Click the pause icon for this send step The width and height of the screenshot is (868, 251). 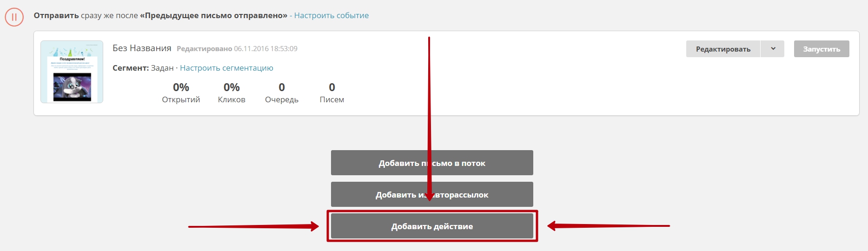14,17
